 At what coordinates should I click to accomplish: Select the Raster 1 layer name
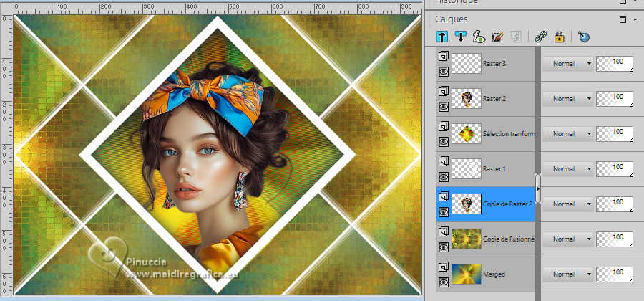(x=494, y=169)
